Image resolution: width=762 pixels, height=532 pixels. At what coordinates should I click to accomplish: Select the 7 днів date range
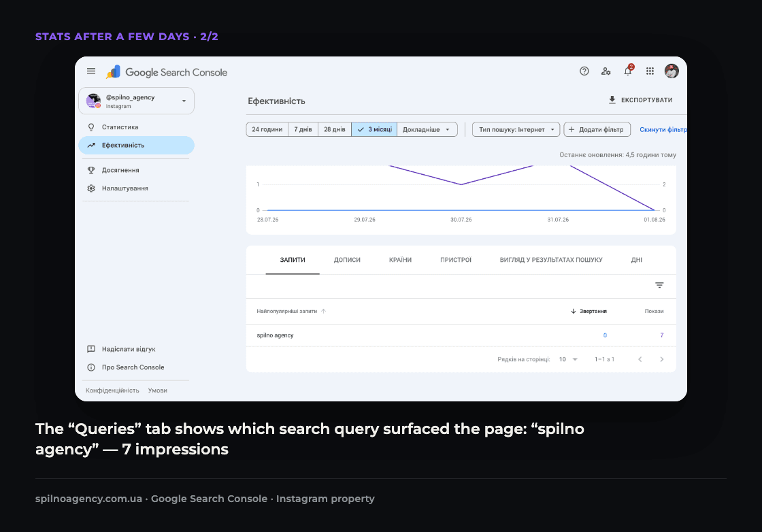pos(303,130)
